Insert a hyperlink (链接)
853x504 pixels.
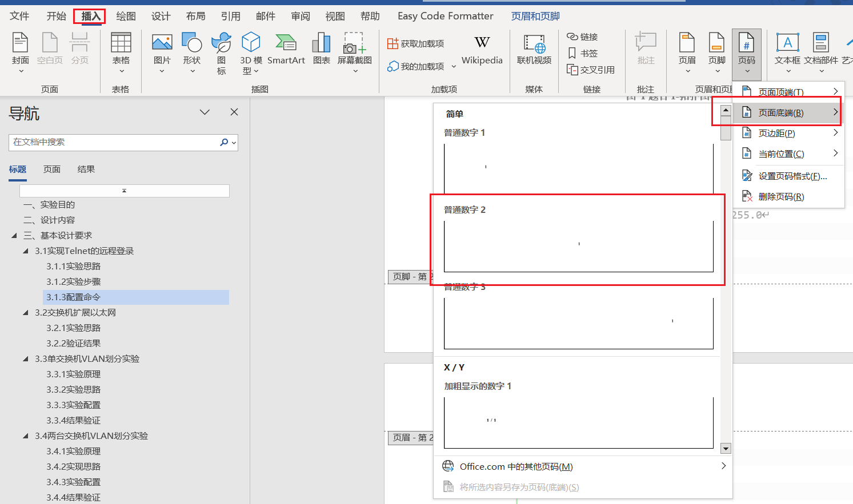[x=582, y=37]
